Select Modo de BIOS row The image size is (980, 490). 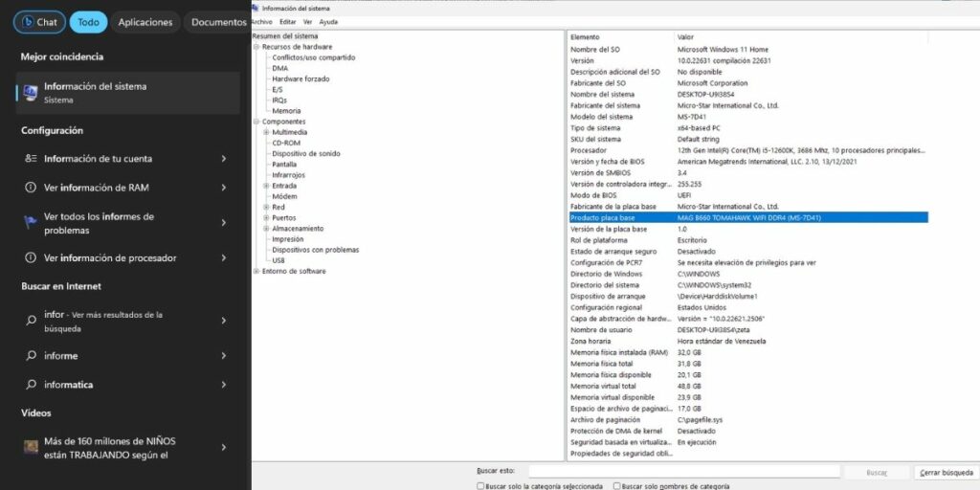[748, 195]
